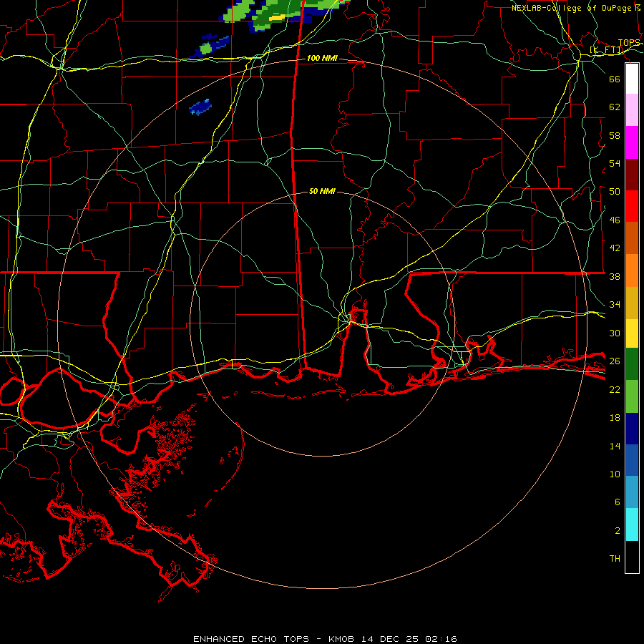Click the legend value "54"
Viewport: 644px width, 644px height.
pos(615,163)
